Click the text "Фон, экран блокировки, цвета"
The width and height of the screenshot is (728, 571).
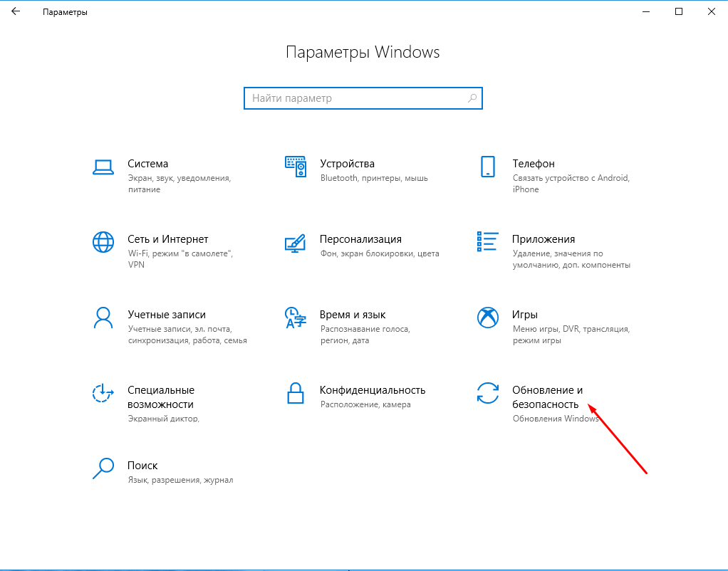point(380,253)
